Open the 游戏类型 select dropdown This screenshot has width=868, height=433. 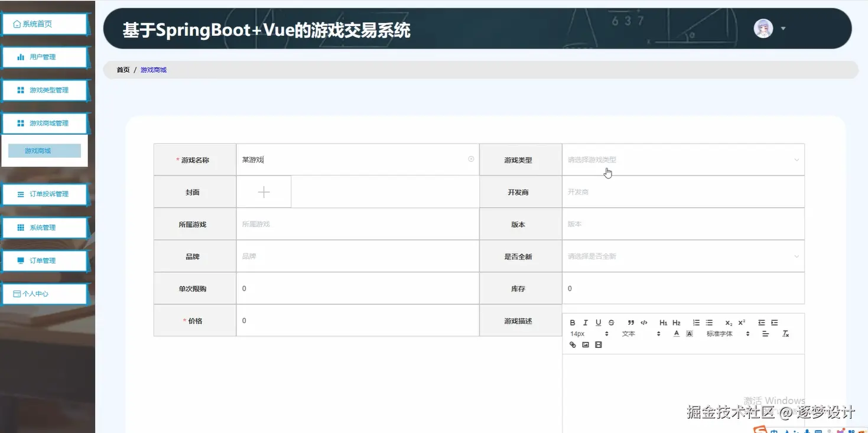click(x=683, y=159)
